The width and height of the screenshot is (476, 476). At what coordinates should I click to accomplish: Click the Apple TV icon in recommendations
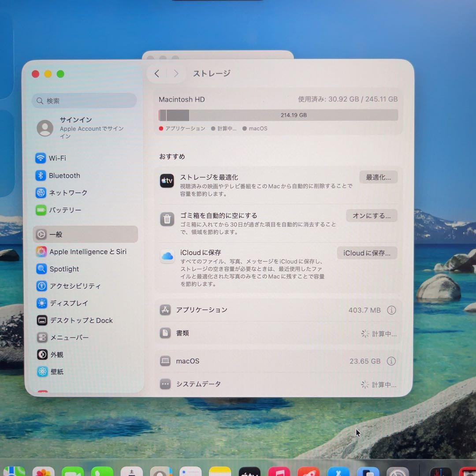167,181
